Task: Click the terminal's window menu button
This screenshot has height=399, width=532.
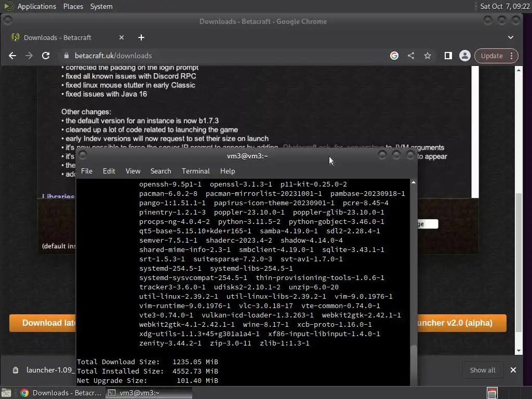Action: tap(83, 155)
